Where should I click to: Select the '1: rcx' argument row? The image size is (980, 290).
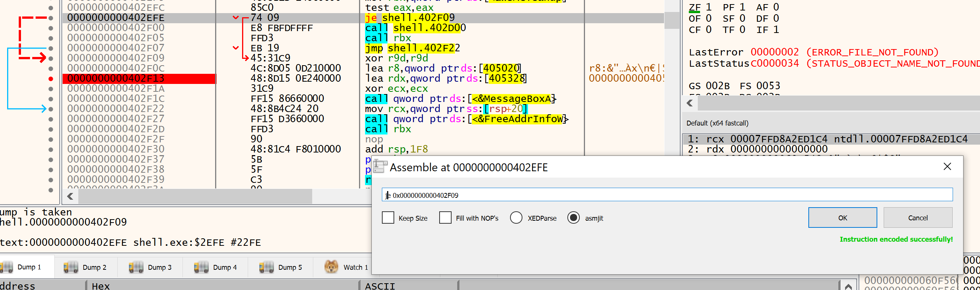click(x=831, y=139)
